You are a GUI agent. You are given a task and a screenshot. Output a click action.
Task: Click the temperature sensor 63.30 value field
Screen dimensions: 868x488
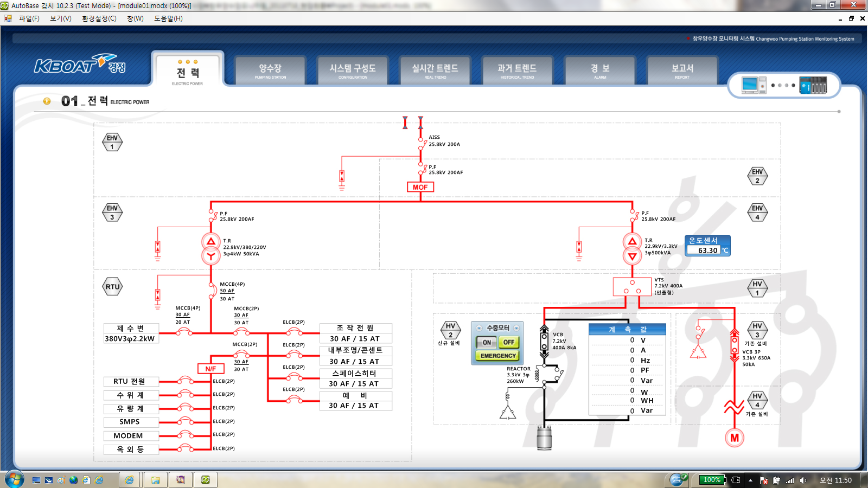[704, 251]
